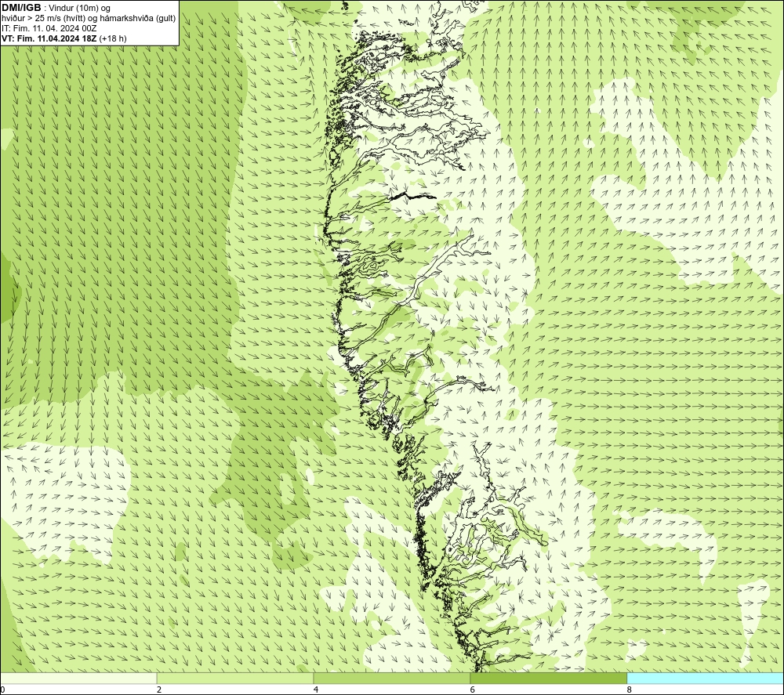Select the 0–2 m/s palest color swatch

[78, 678]
